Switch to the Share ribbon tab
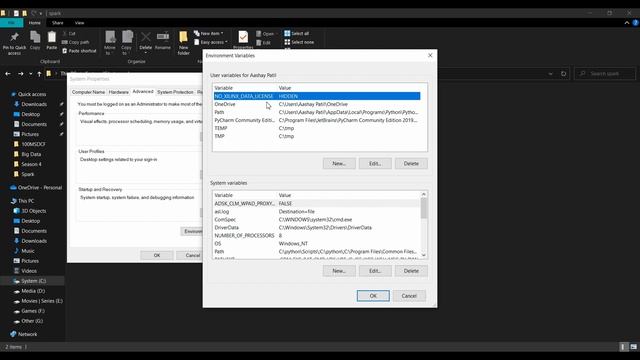640x360 pixels. pyautogui.click(x=58, y=23)
